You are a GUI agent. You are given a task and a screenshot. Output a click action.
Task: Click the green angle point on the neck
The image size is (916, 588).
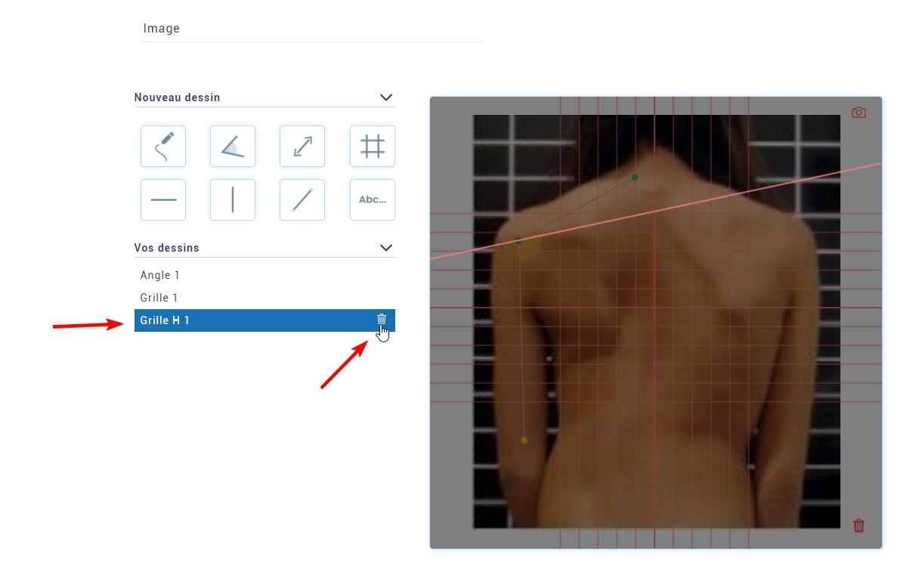pyautogui.click(x=635, y=178)
